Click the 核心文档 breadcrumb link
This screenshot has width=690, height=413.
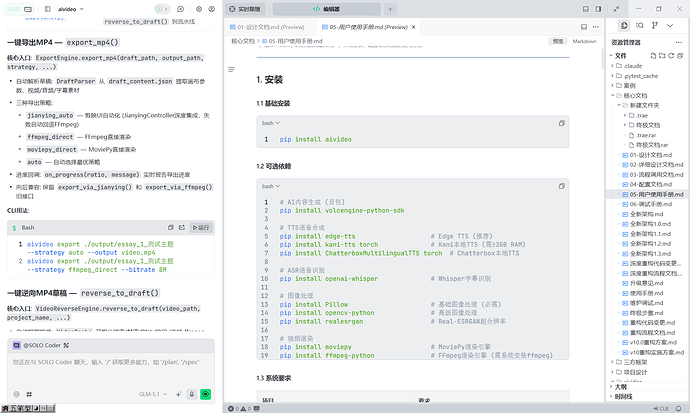tap(243, 42)
